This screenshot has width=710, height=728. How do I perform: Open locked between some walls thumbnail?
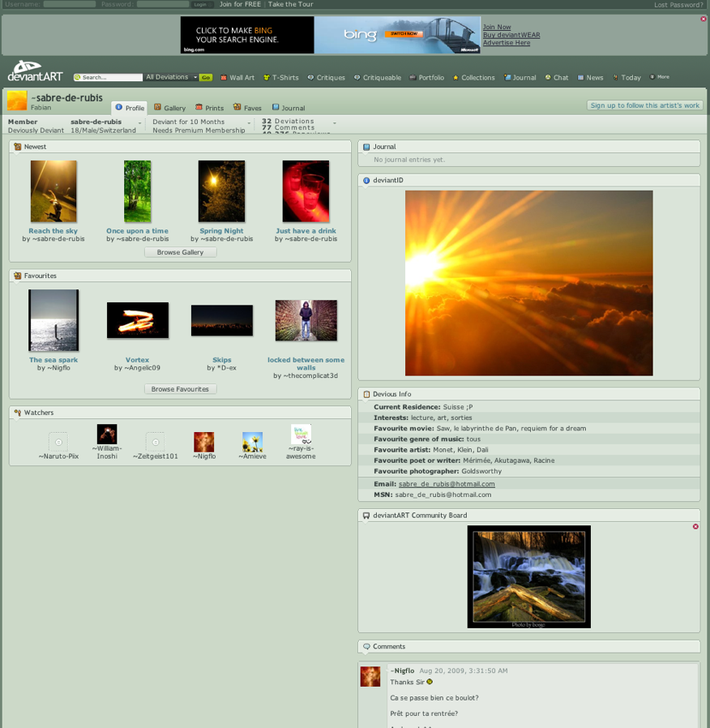point(306,320)
